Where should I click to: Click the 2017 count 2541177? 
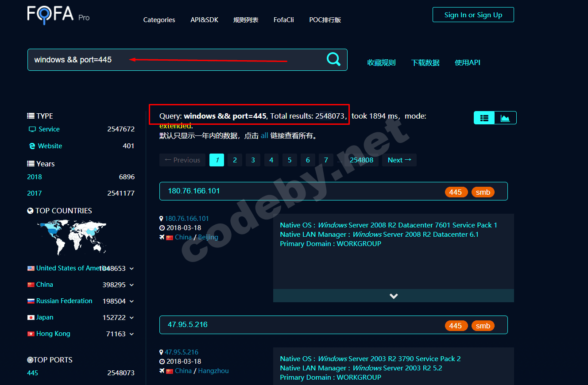pos(121,193)
